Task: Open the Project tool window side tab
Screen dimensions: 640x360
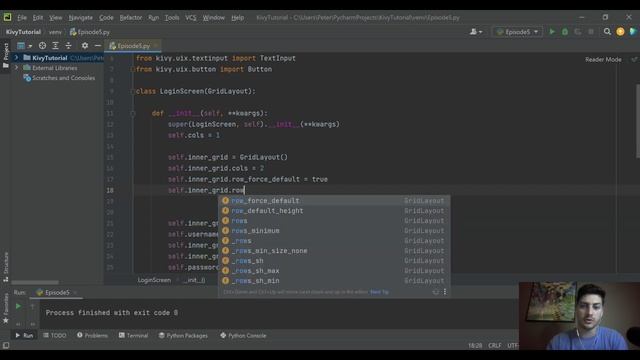Action: 6,55
